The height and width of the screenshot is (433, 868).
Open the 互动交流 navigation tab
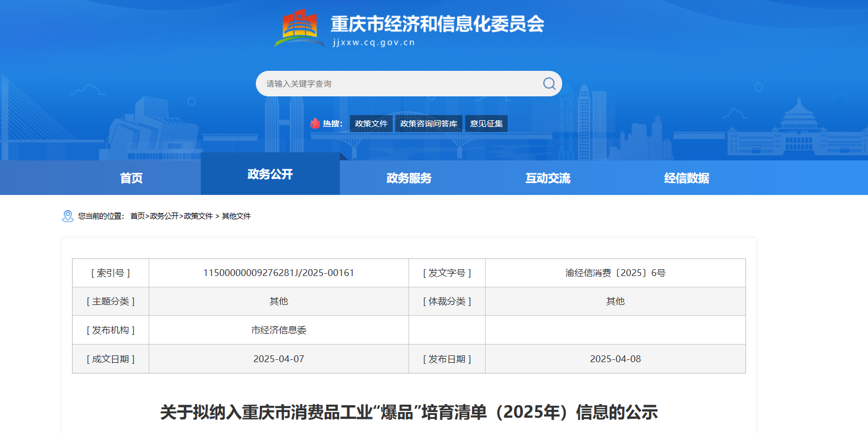(x=548, y=178)
